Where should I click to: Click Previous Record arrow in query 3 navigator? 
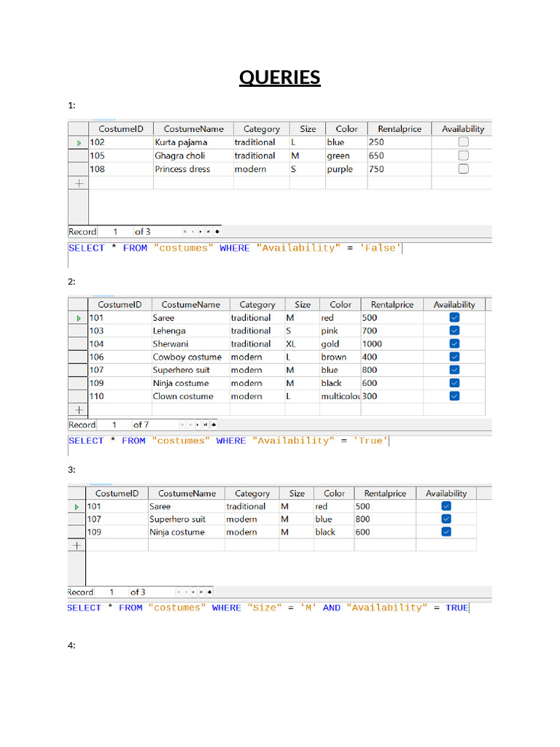186,592
